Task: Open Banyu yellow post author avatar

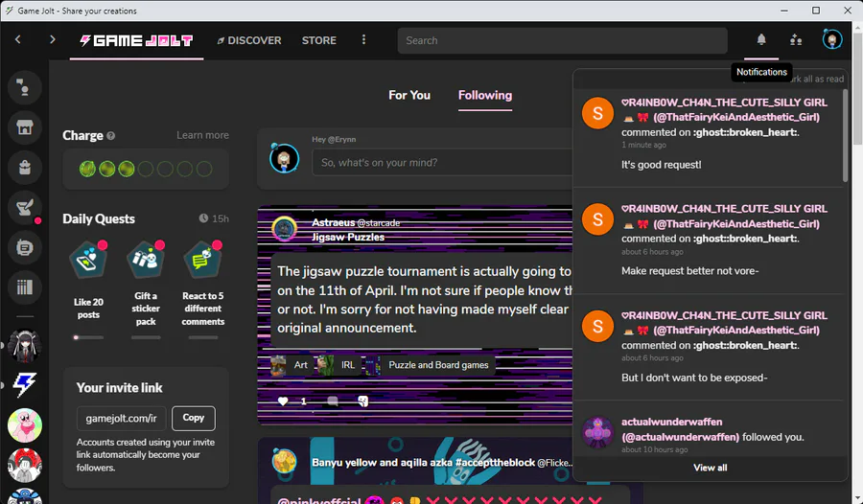Action: click(285, 462)
